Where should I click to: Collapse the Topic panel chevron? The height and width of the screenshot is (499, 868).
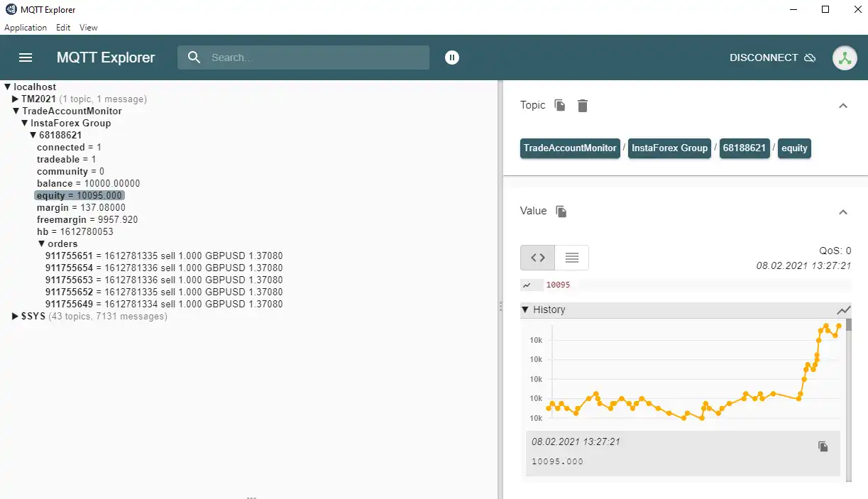(843, 106)
